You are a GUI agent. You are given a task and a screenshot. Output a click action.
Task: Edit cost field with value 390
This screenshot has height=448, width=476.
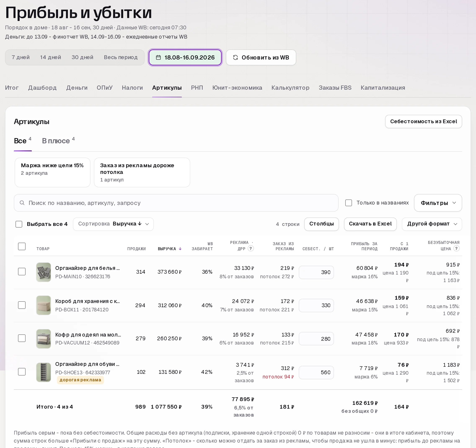click(x=316, y=272)
